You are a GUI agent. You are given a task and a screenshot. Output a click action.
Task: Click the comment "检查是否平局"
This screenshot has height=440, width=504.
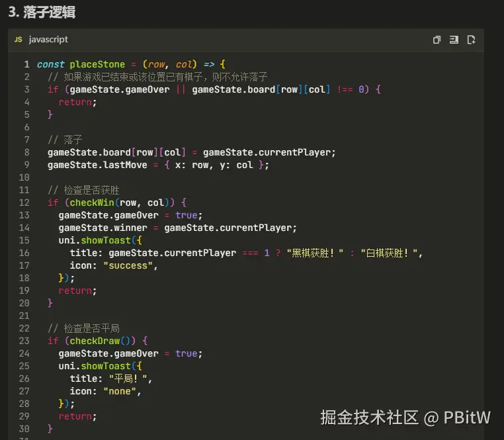tap(92, 328)
